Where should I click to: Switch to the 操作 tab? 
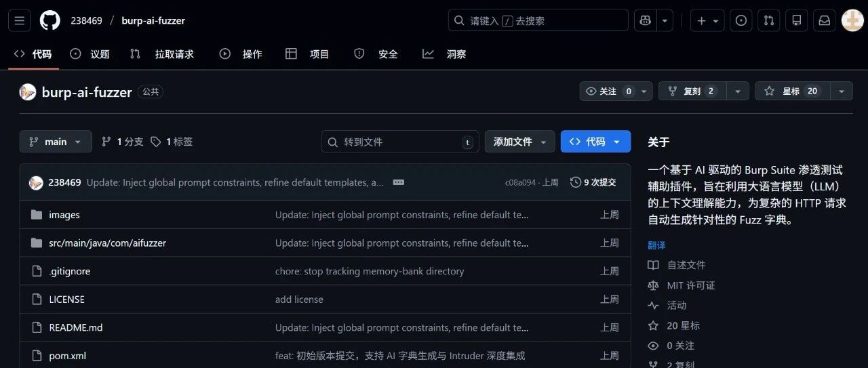point(241,54)
